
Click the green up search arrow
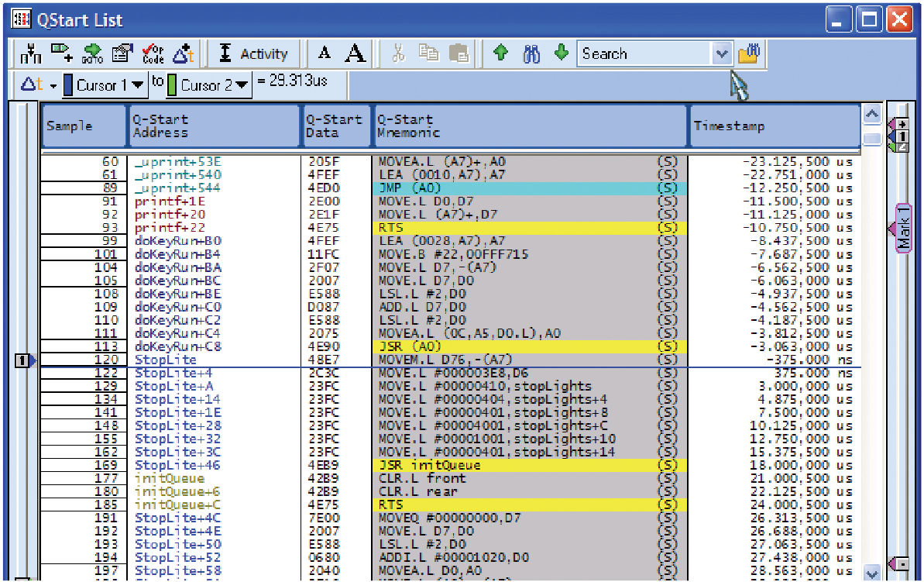click(501, 53)
